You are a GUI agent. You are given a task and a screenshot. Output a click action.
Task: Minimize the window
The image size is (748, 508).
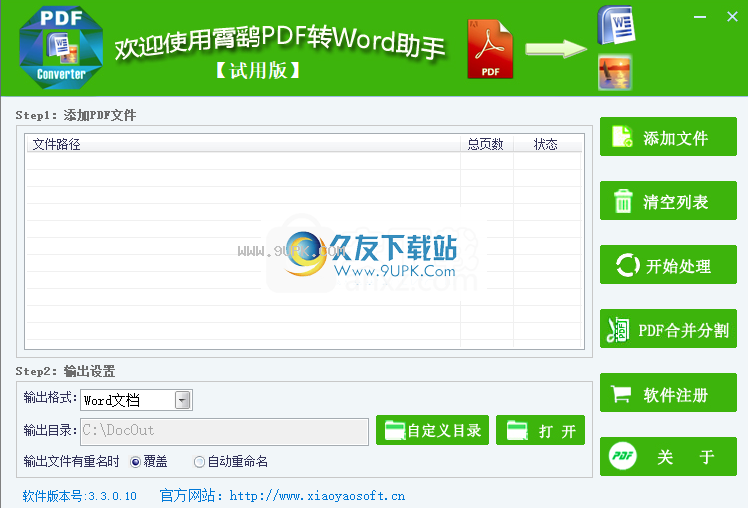pyautogui.click(x=700, y=17)
